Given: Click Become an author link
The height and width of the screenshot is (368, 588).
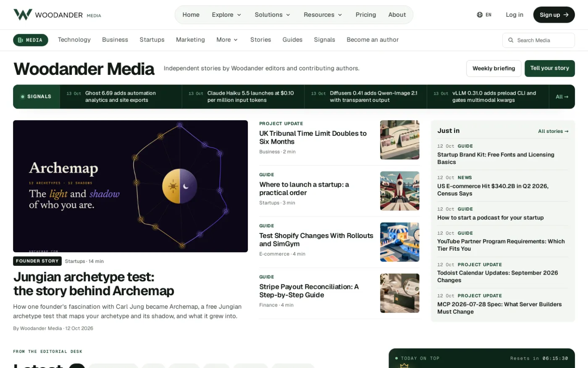Looking at the screenshot, I should 373,40.
